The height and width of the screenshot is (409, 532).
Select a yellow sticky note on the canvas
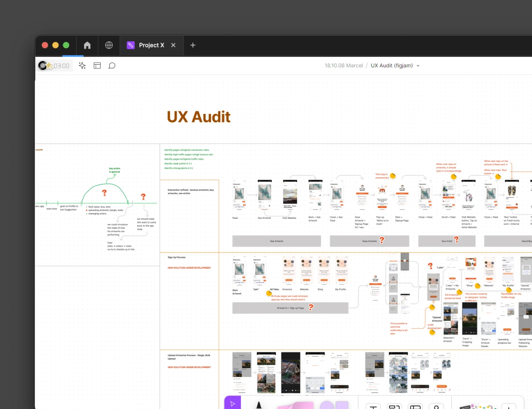(x=392, y=177)
